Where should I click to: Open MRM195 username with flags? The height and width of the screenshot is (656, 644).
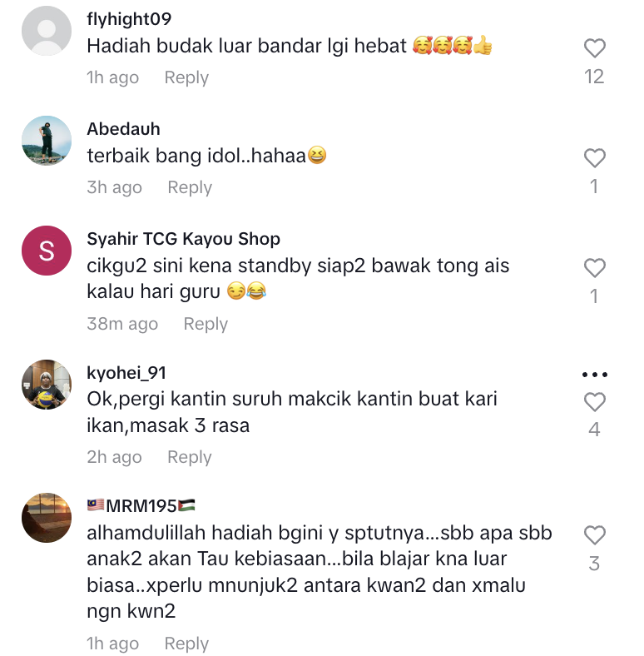click(x=141, y=506)
